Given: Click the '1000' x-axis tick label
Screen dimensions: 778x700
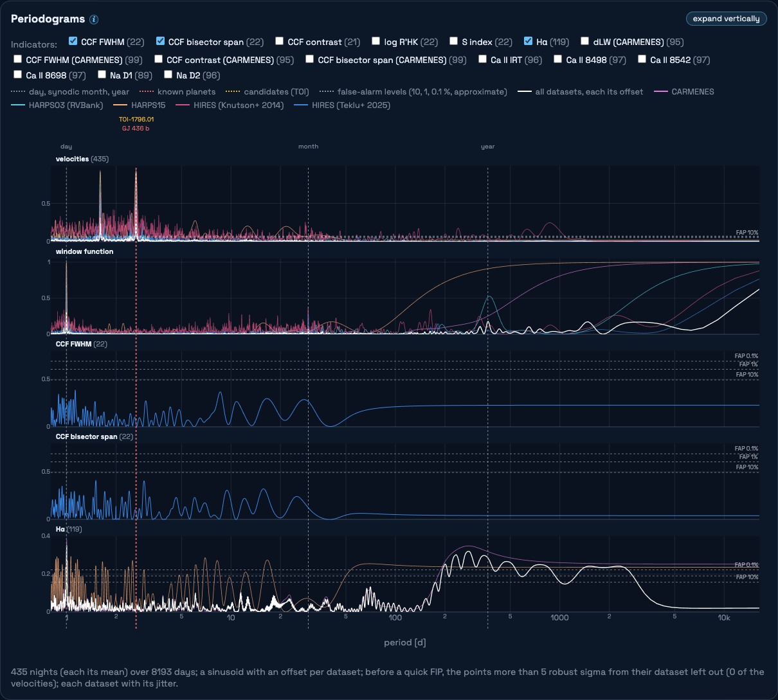Looking at the screenshot, I should [559, 618].
